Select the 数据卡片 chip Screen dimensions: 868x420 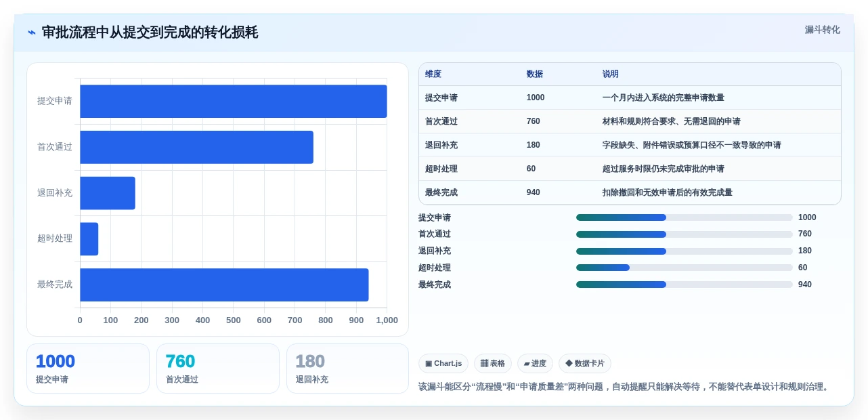585,364
